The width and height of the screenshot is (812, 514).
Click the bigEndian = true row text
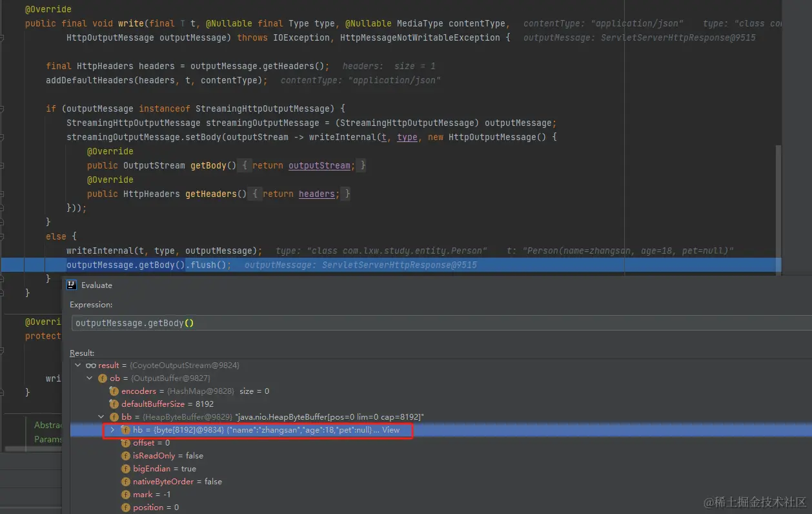[165, 469]
